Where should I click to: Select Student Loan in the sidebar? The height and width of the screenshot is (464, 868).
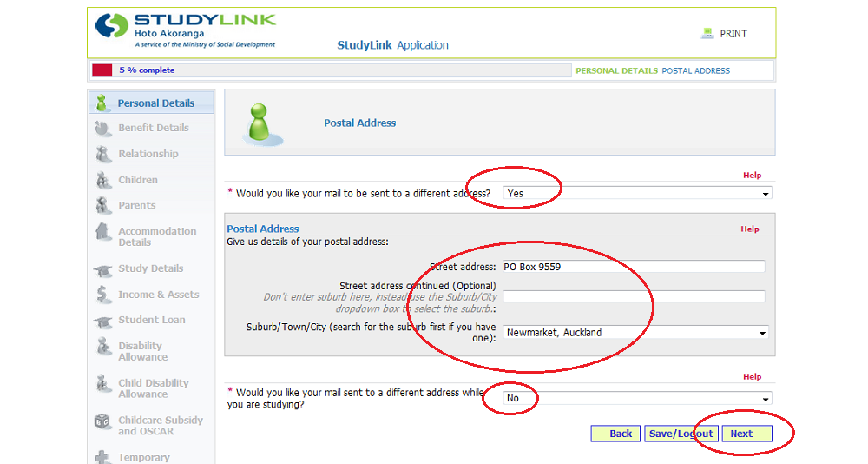point(151,320)
